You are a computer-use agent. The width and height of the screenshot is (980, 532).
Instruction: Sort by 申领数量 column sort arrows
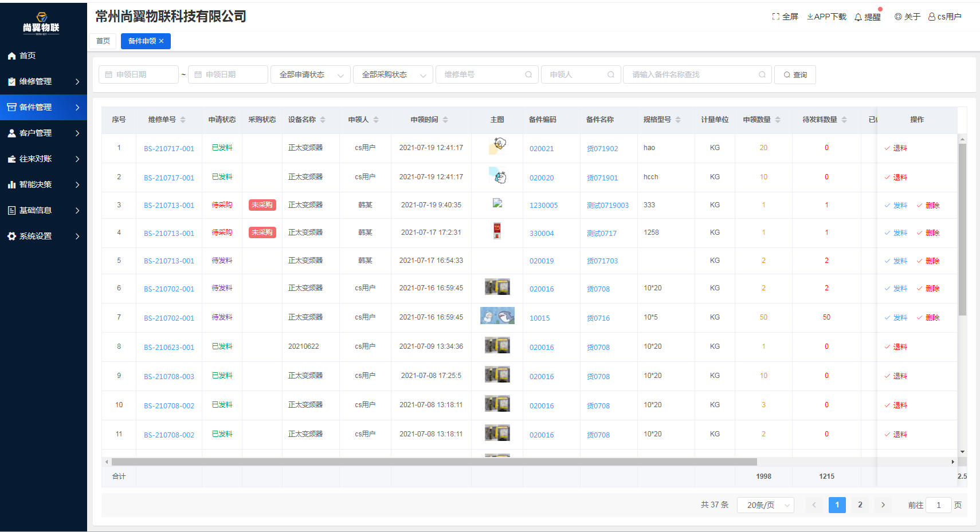pos(778,120)
